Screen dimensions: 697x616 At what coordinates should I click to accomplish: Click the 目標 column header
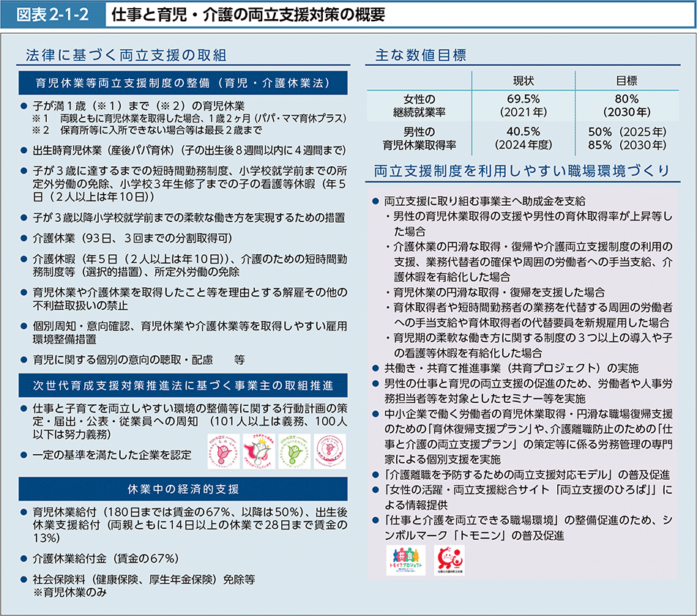[627, 81]
